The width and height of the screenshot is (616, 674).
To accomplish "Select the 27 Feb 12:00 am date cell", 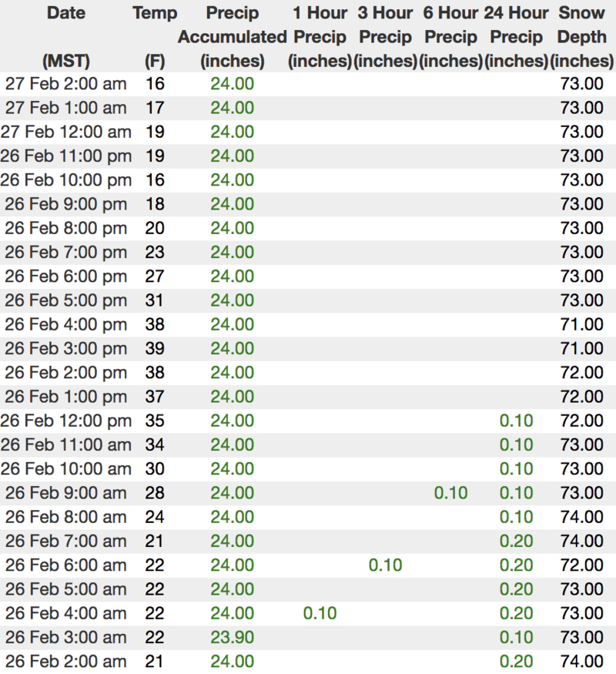I will pyautogui.click(x=65, y=132).
